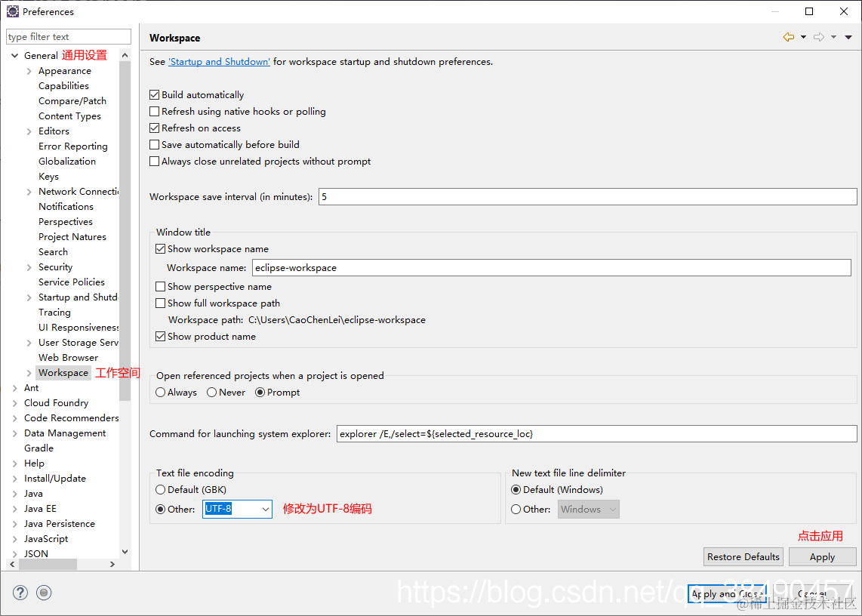The height and width of the screenshot is (616, 862).
Task: Select Gradle preference page
Action: click(38, 448)
